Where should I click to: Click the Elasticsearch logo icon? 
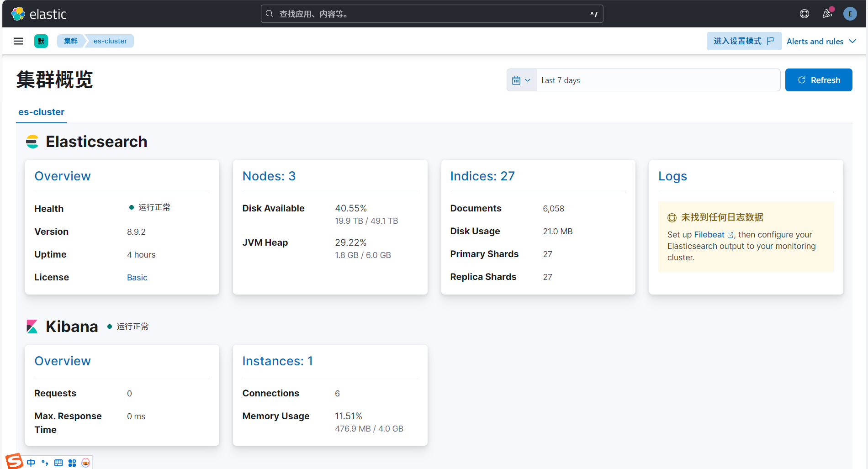32,142
